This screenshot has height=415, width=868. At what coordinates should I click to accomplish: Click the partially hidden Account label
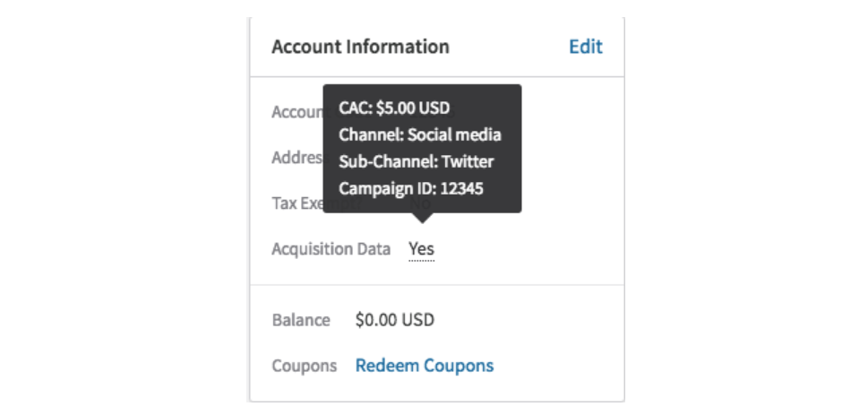[x=296, y=113]
